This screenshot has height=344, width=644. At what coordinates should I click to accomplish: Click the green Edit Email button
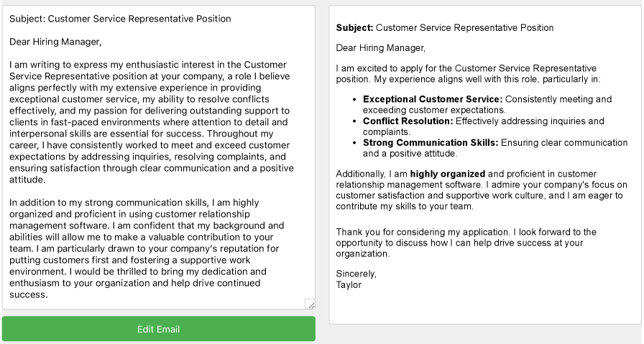click(x=158, y=329)
